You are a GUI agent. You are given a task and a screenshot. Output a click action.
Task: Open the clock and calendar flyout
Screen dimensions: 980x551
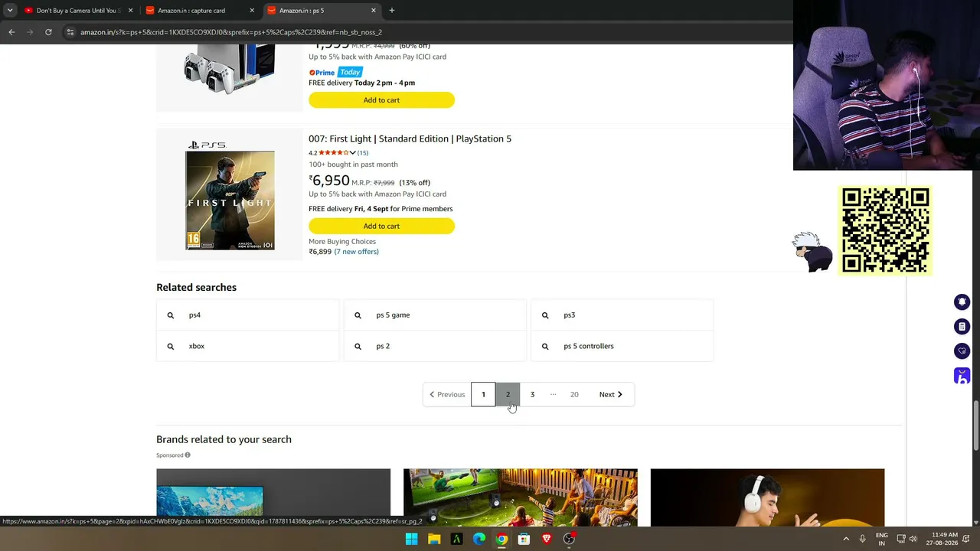click(942, 539)
